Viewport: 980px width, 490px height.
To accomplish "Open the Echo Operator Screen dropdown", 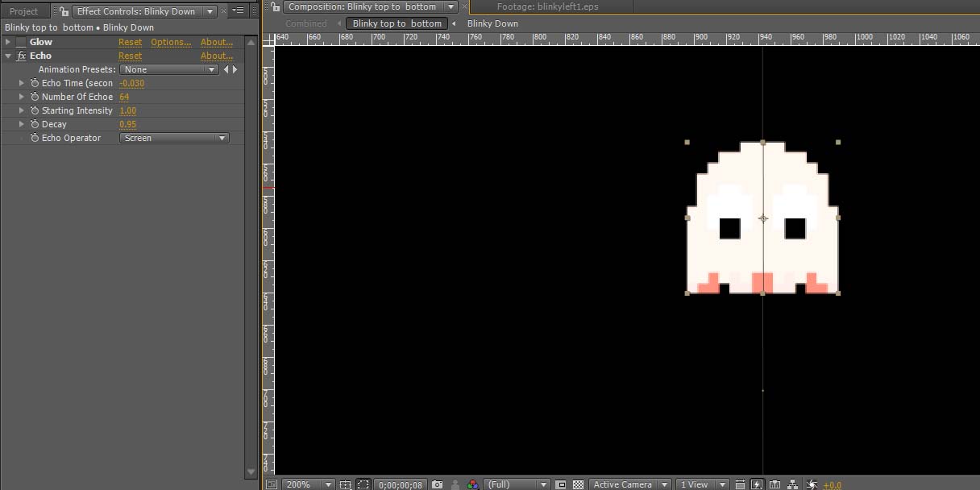I will [x=174, y=138].
